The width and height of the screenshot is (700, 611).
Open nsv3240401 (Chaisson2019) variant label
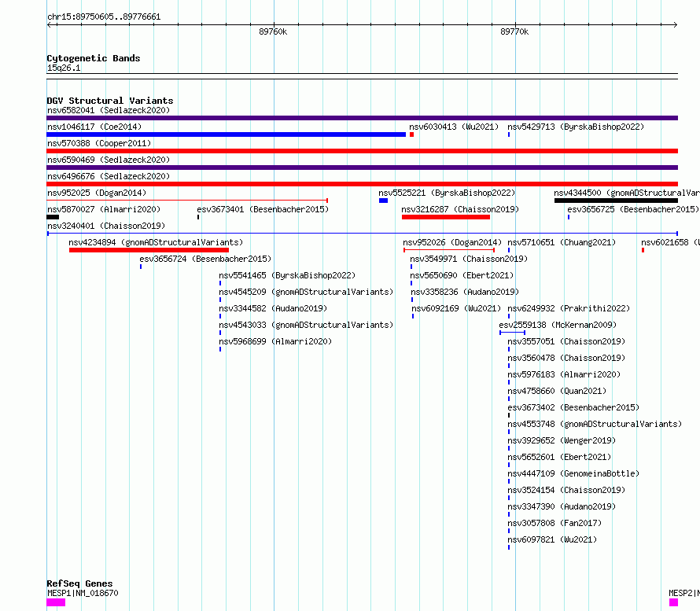point(106,226)
